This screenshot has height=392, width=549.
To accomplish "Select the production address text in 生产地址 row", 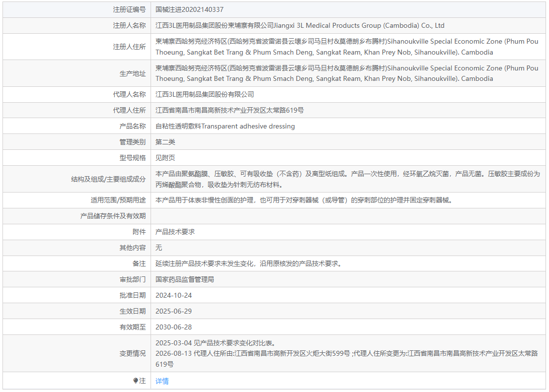I will pos(347,73).
